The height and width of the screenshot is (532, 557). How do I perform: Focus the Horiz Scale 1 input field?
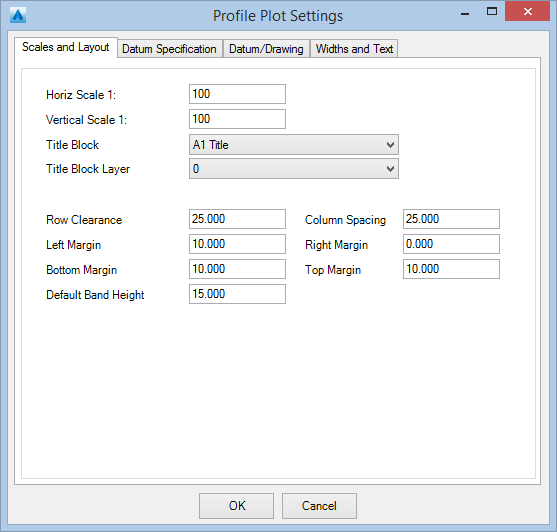point(237,94)
